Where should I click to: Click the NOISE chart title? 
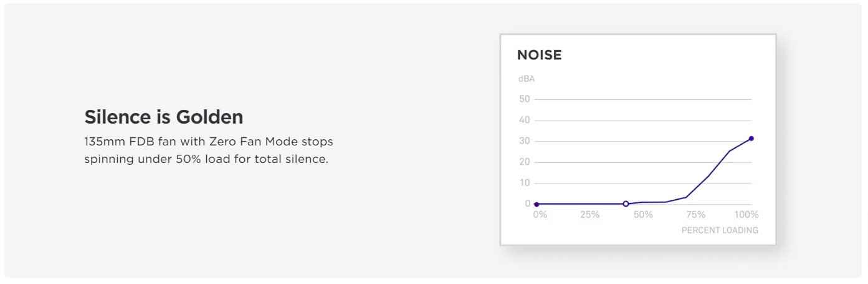point(540,55)
